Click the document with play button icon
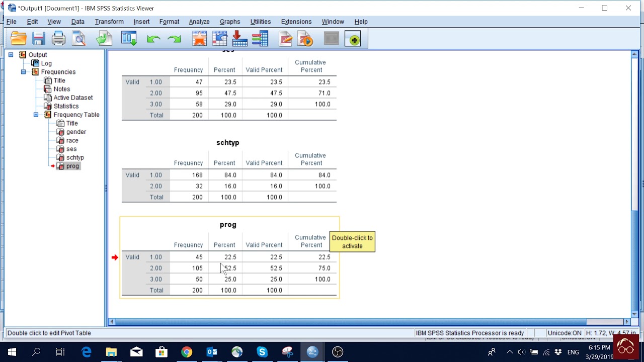The width and height of the screenshot is (644, 362). coord(305,39)
